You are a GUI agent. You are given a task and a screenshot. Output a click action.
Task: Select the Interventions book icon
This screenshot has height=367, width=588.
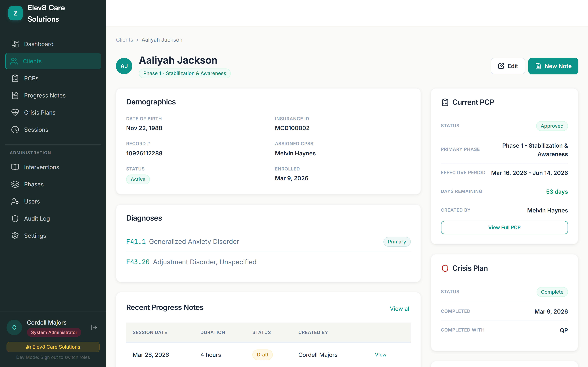15,167
